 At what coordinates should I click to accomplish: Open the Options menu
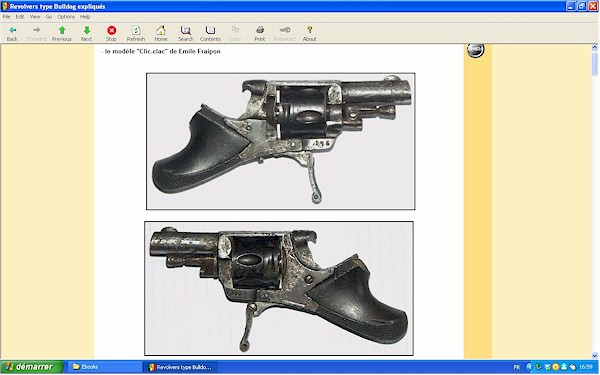point(66,17)
